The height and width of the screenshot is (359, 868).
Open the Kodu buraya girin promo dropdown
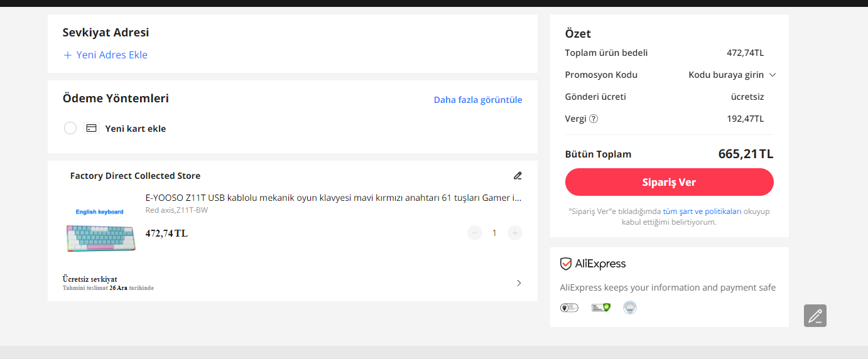pyautogui.click(x=732, y=75)
